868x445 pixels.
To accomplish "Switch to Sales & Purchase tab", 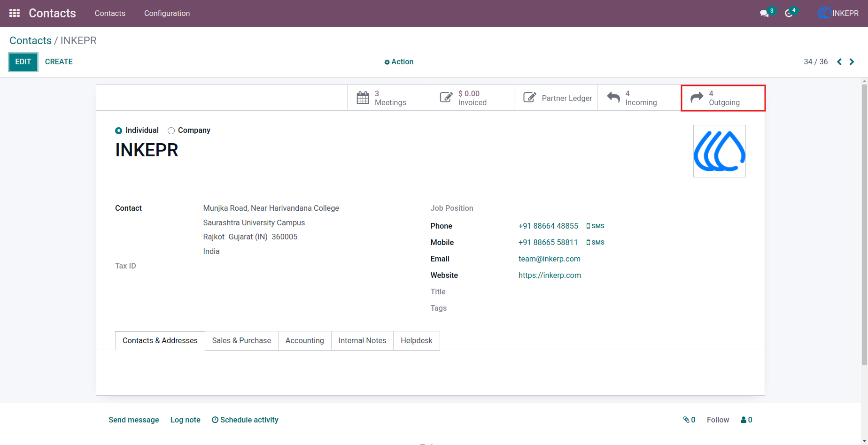I will [x=241, y=340].
